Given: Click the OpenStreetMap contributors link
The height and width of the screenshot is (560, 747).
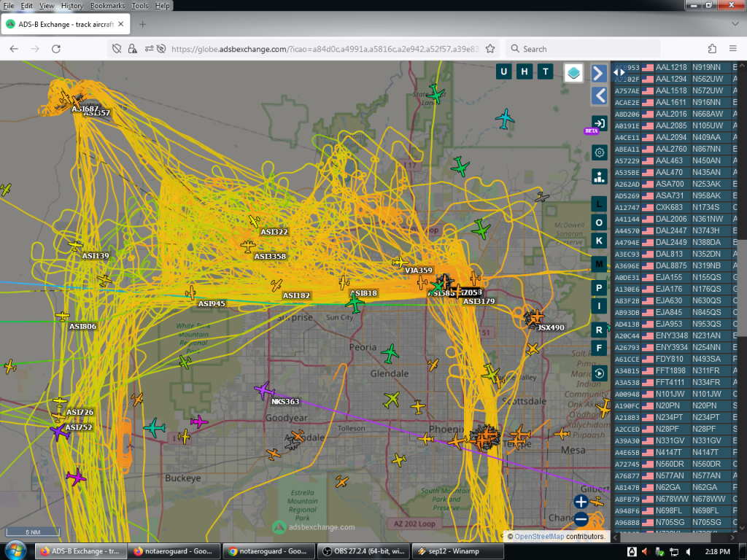Looking at the screenshot, I should [x=539, y=536].
